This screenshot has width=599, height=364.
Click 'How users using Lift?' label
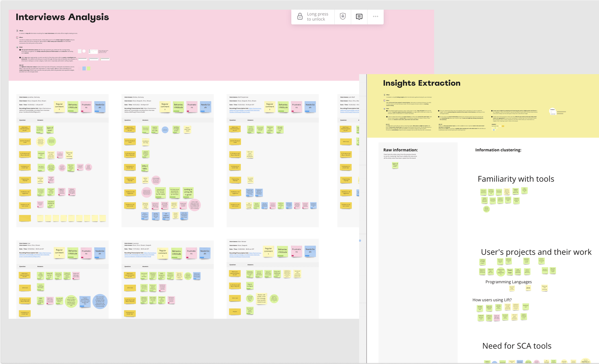[x=492, y=300]
